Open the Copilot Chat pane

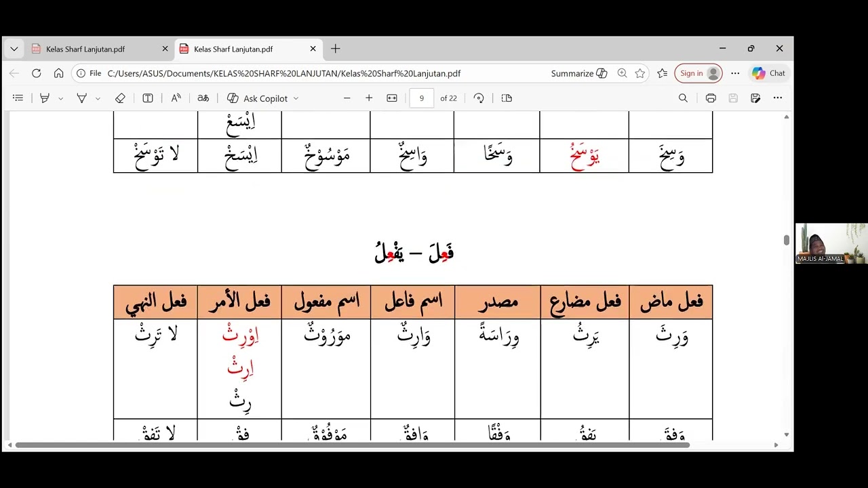click(768, 73)
